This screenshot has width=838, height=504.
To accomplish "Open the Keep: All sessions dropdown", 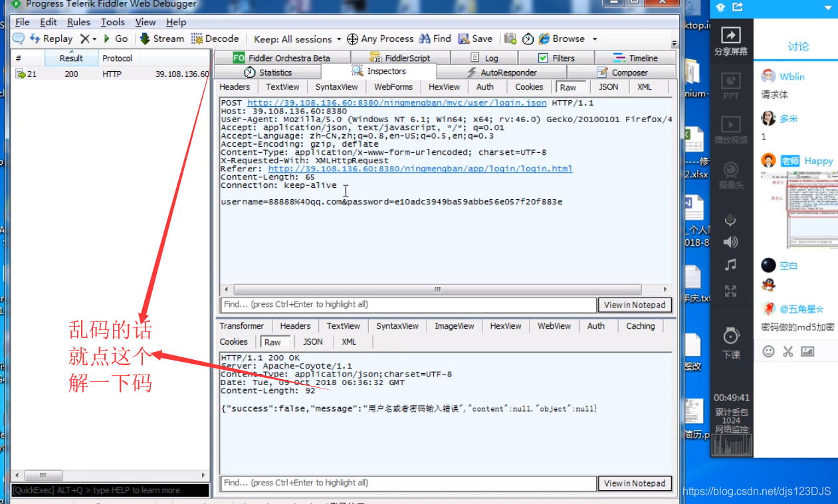I will [297, 39].
